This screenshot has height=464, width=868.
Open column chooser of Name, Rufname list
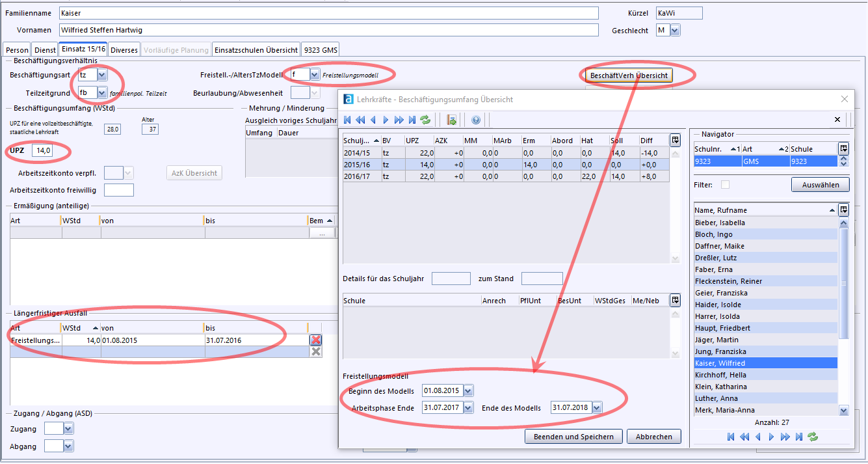tap(843, 210)
